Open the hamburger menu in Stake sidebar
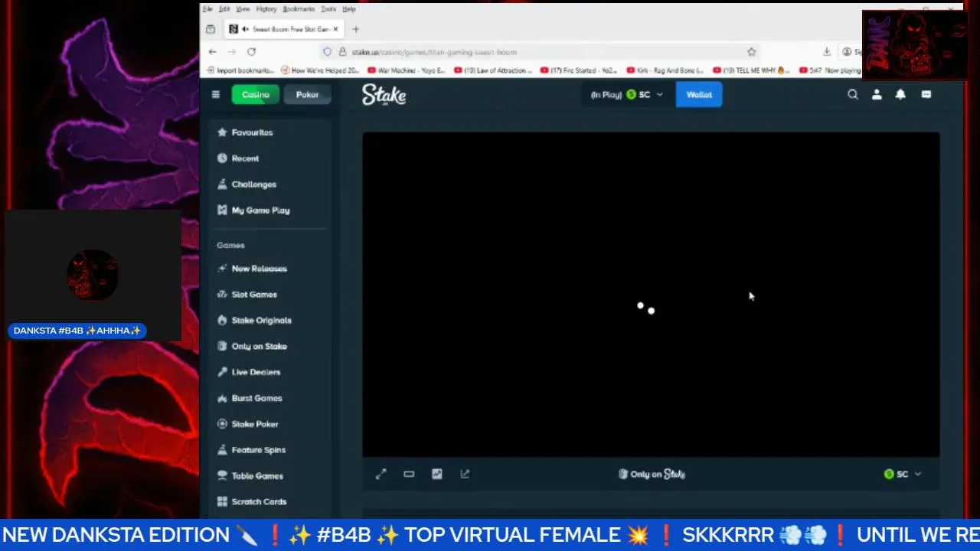The width and height of the screenshot is (980, 551). click(216, 95)
